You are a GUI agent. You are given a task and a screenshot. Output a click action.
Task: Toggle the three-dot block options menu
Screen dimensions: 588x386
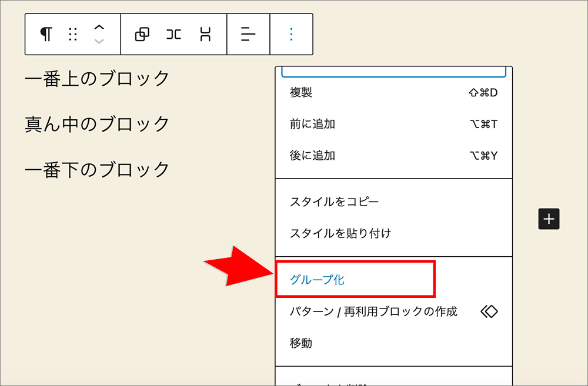291,35
